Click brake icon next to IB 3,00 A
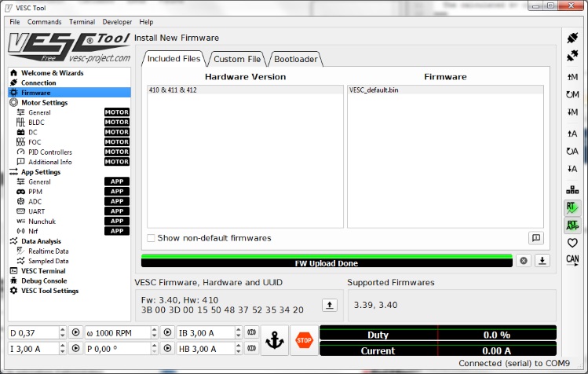588x374 pixels. click(x=252, y=332)
